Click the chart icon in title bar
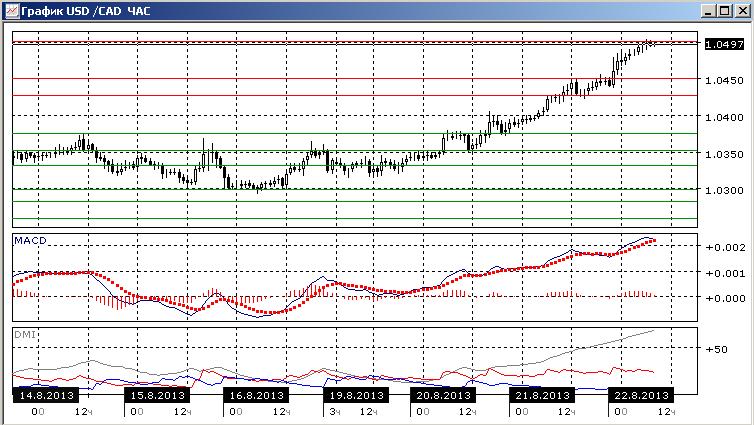This screenshot has height=425, width=754. [x=12, y=10]
